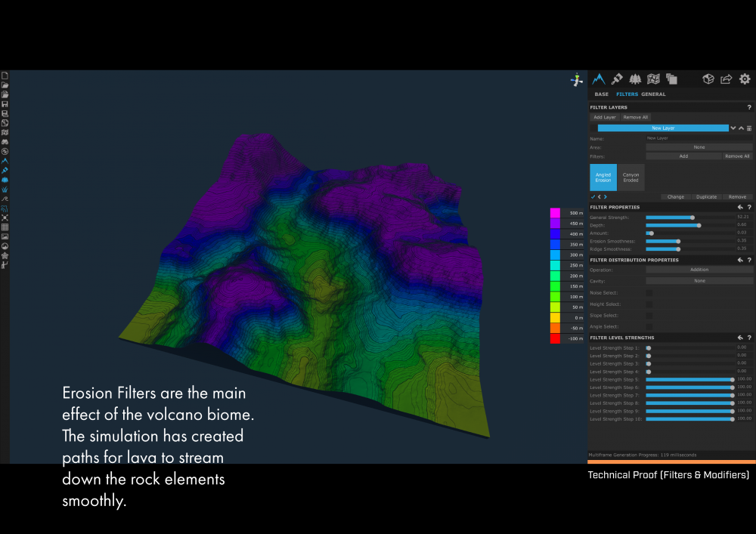
Task: Enable the Noise Select checkbox
Action: (x=649, y=293)
